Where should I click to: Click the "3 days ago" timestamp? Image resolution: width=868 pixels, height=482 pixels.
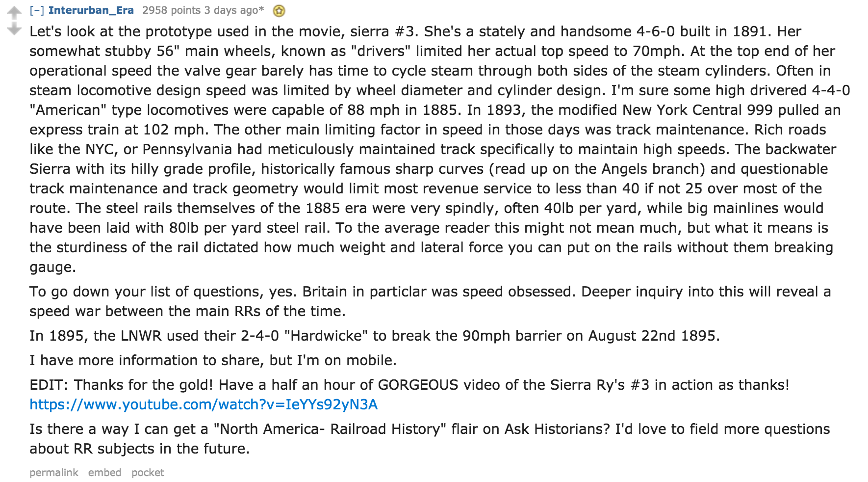234,10
